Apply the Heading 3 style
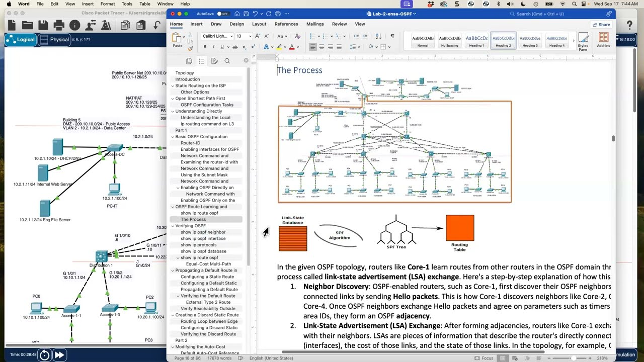Image resolution: width=644 pixels, height=362 pixels. tap(530, 41)
